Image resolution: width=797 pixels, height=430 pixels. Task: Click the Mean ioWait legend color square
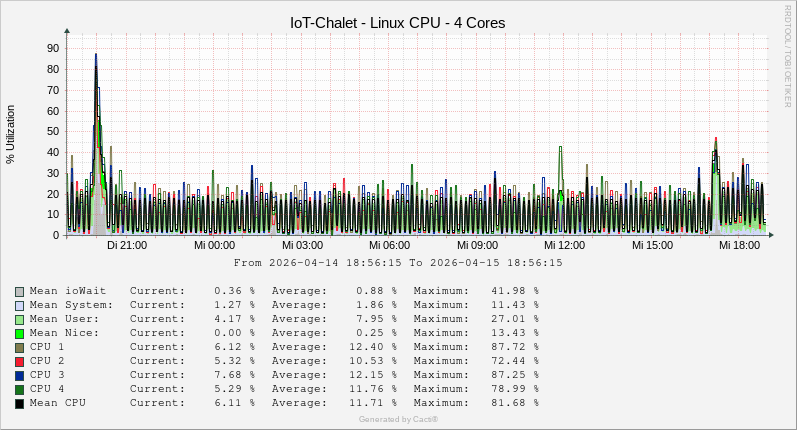click(x=19, y=291)
